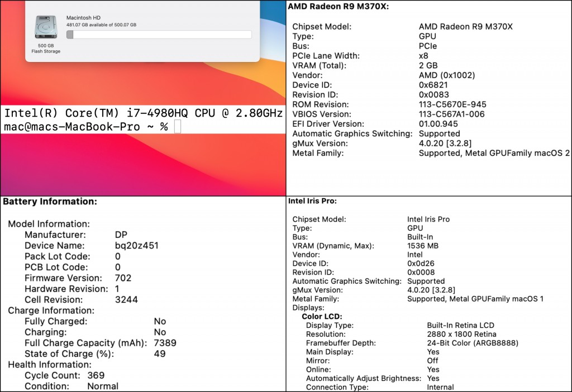Click the "500 GB Flash Storage" label
The image size is (572, 392).
46,49
